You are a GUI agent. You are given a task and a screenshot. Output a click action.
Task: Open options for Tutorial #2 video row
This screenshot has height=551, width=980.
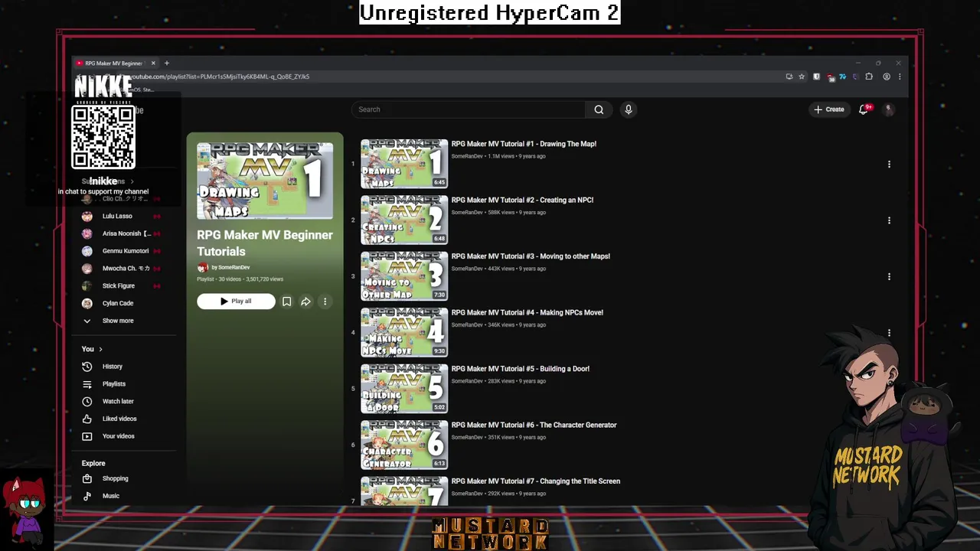click(x=889, y=220)
